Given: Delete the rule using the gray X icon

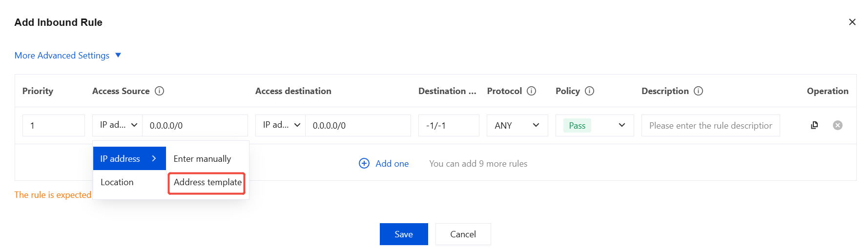Looking at the screenshot, I should click(838, 125).
